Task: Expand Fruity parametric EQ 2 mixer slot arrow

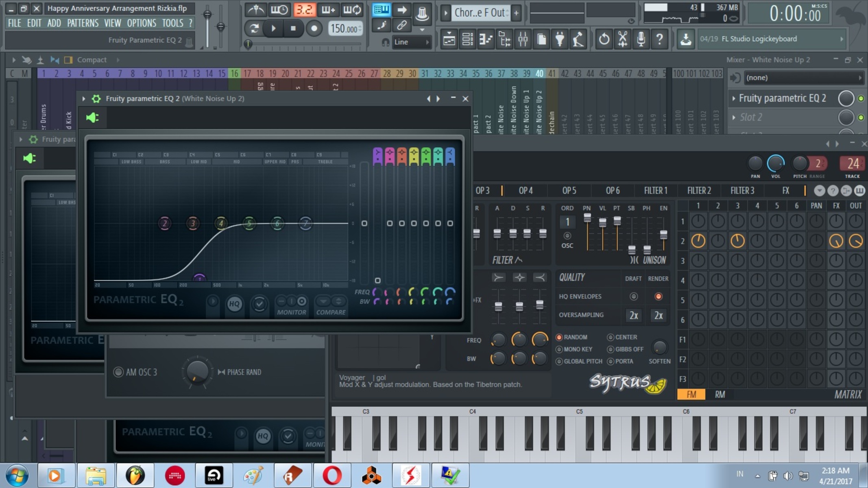Action: pyautogui.click(x=733, y=98)
